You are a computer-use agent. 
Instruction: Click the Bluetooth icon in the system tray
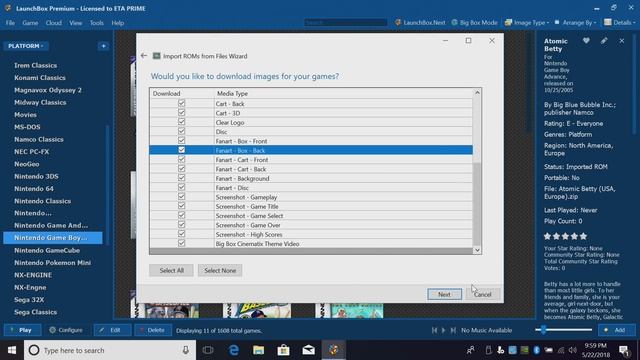click(536, 350)
